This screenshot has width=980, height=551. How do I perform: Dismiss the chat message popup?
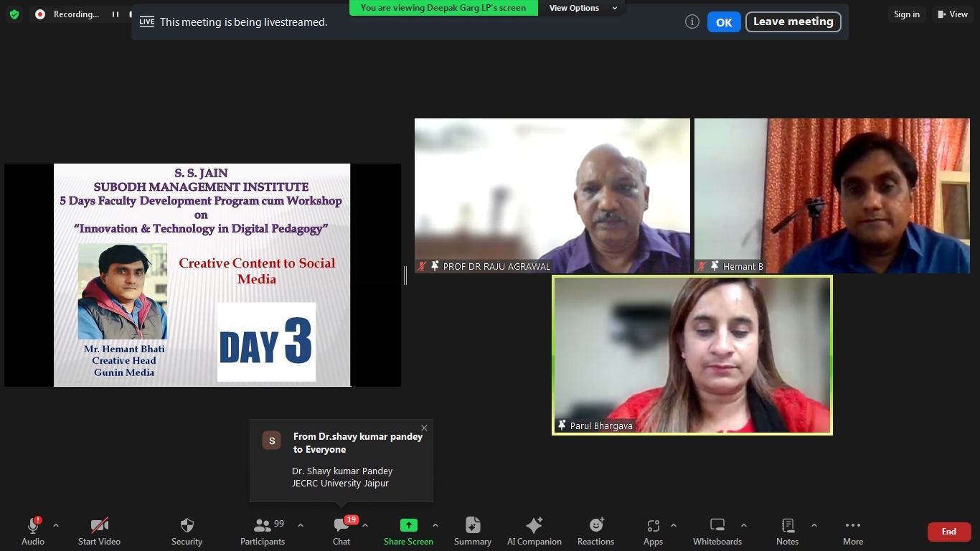click(424, 428)
